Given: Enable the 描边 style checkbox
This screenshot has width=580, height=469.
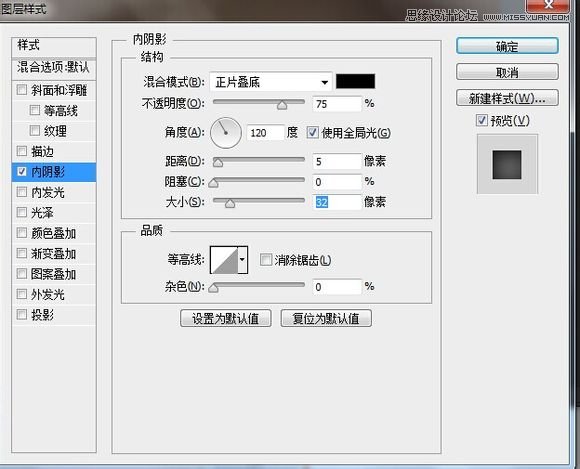Looking at the screenshot, I should [22, 151].
